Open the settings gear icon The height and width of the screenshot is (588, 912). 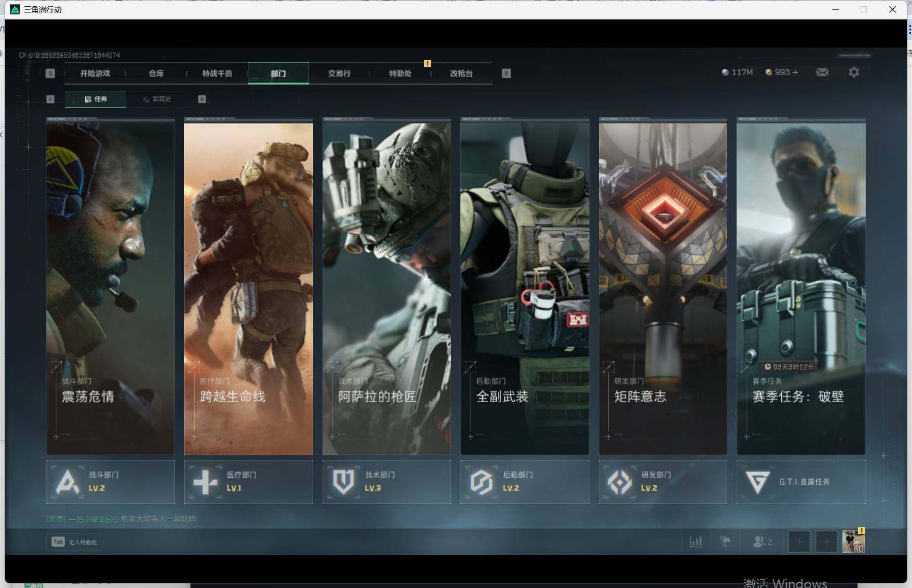click(854, 73)
